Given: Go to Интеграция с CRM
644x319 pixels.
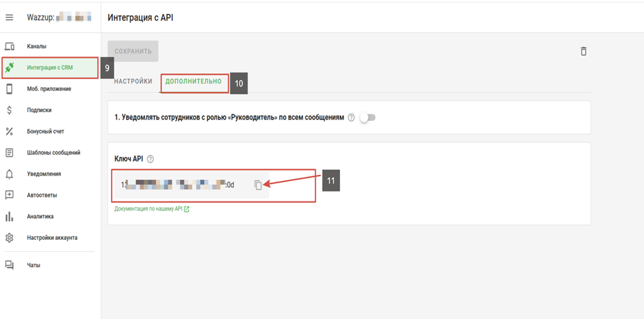Looking at the screenshot, I should pyautogui.click(x=50, y=68).
